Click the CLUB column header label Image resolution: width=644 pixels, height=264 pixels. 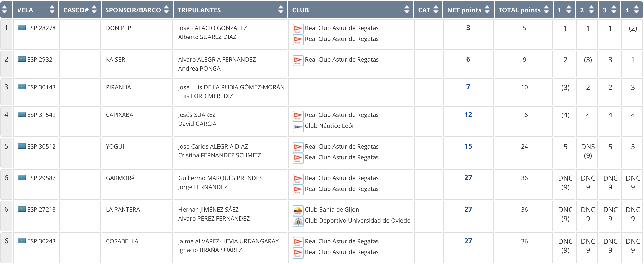[x=301, y=10]
